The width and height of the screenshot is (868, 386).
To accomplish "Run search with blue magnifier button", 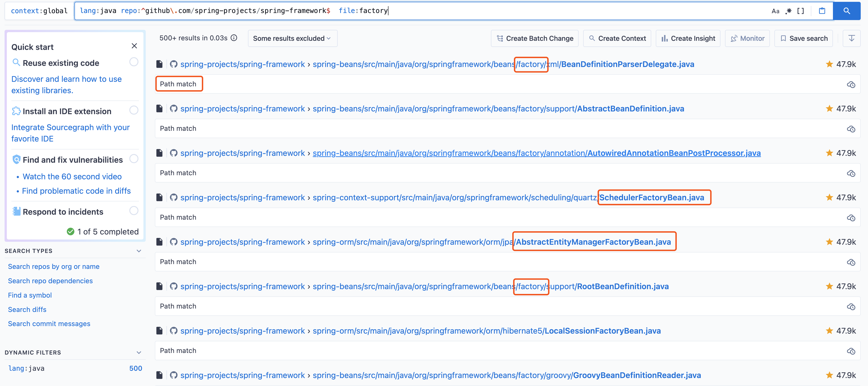I will [846, 11].
